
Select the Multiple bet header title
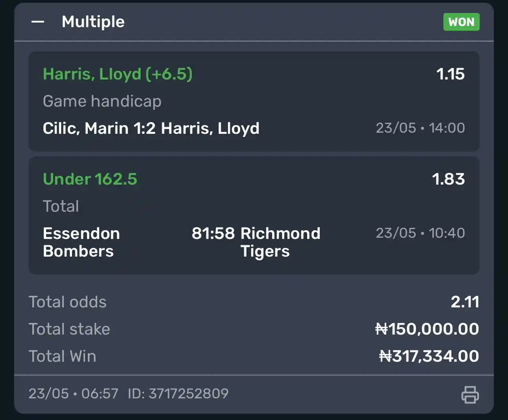[x=93, y=22]
